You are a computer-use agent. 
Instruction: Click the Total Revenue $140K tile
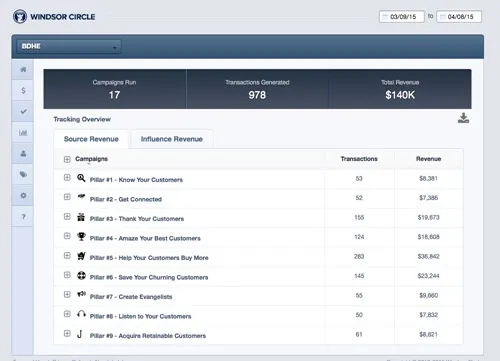click(x=400, y=89)
